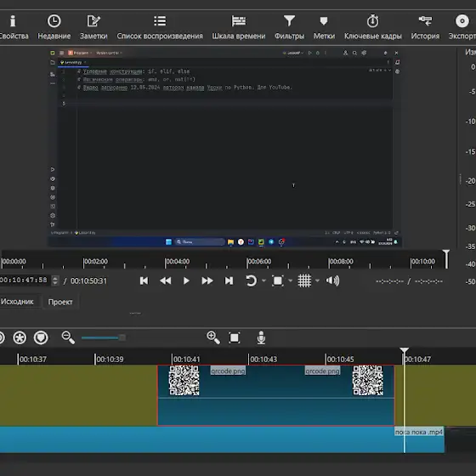The width and height of the screenshot is (476, 476).
Task: Switch to the Проект project tab
Action: (60, 302)
